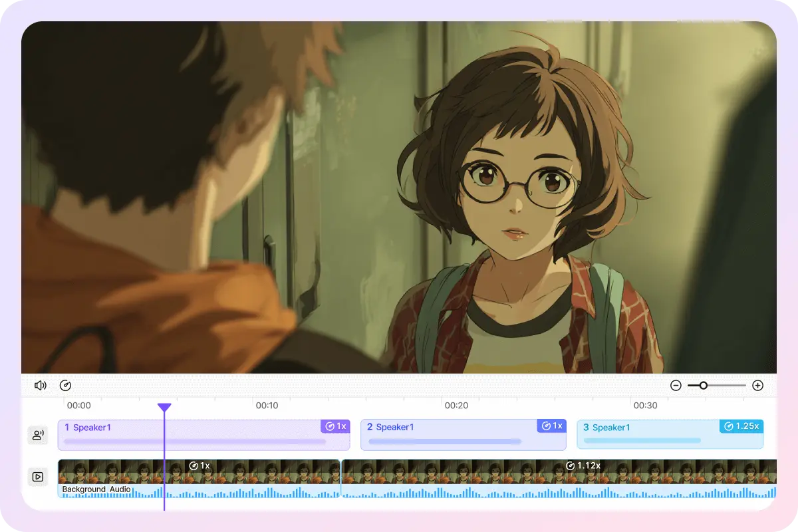Click the zoom in plus icon
The image size is (798, 532).
click(757, 386)
